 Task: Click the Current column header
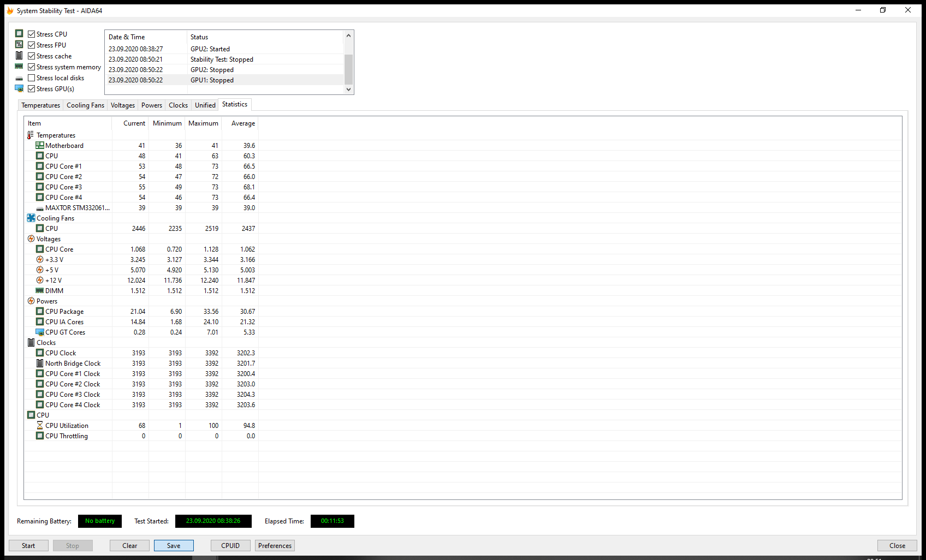click(x=130, y=123)
